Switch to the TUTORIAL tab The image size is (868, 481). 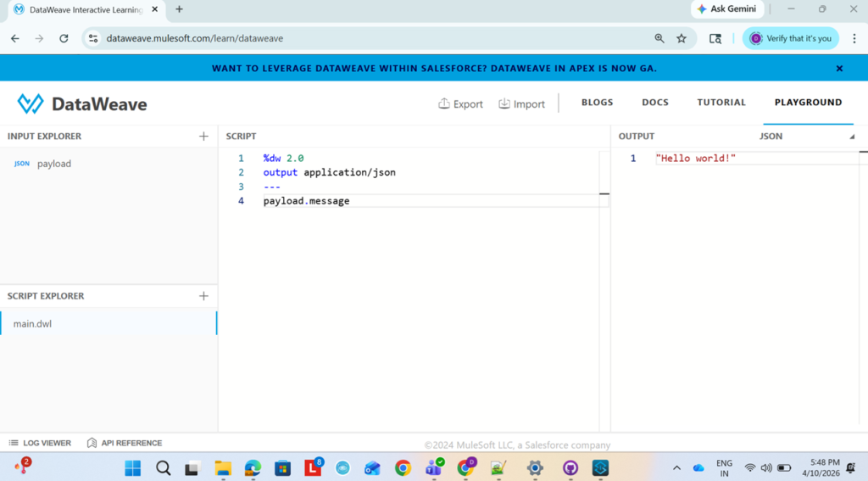[x=721, y=103]
